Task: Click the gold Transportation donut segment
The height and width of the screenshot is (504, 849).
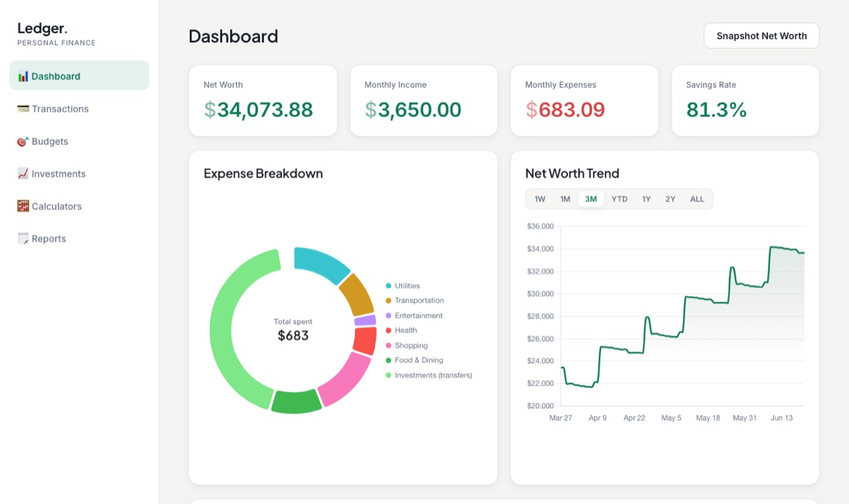Action: pyautogui.click(x=357, y=294)
